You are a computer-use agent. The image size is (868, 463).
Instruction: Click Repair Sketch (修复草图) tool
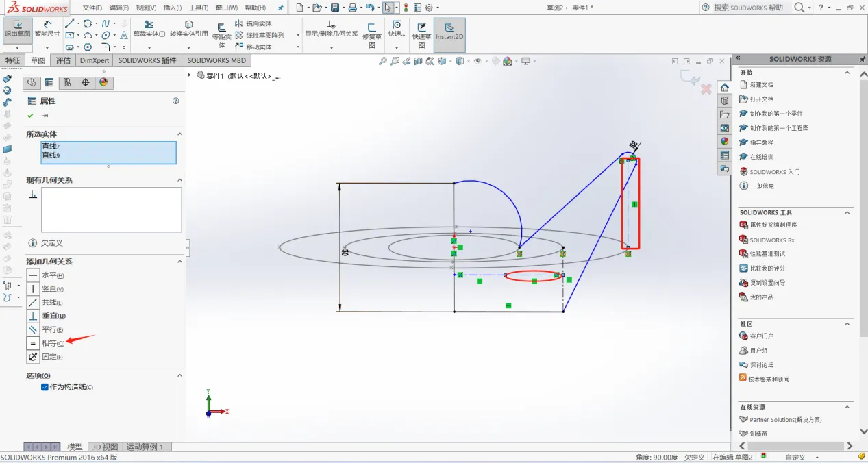pyautogui.click(x=372, y=36)
